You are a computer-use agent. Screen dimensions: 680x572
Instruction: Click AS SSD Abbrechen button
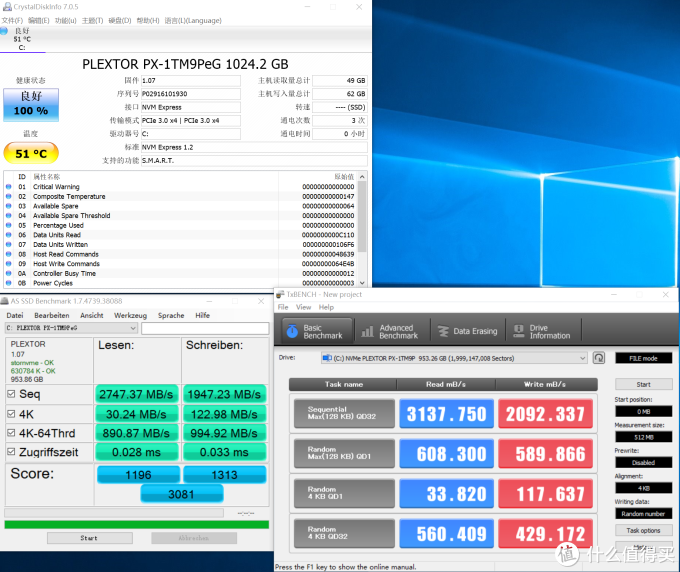coord(194,538)
